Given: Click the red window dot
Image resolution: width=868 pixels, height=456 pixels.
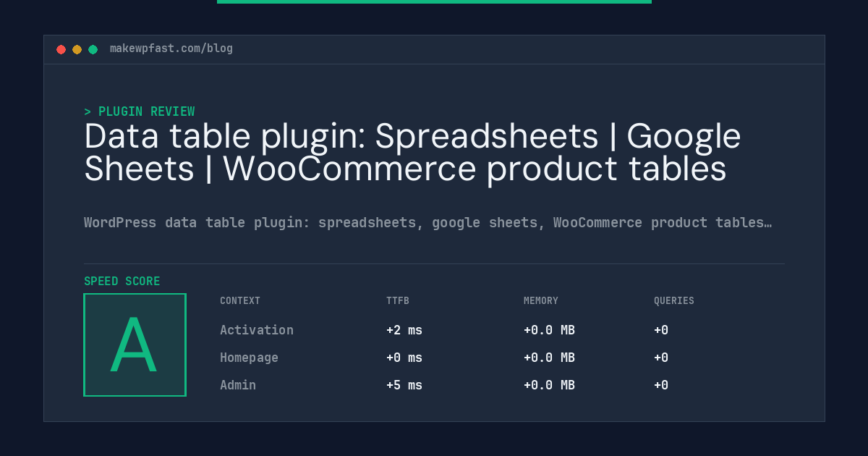Looking at the screenshot, I should [x=61, y=49].
